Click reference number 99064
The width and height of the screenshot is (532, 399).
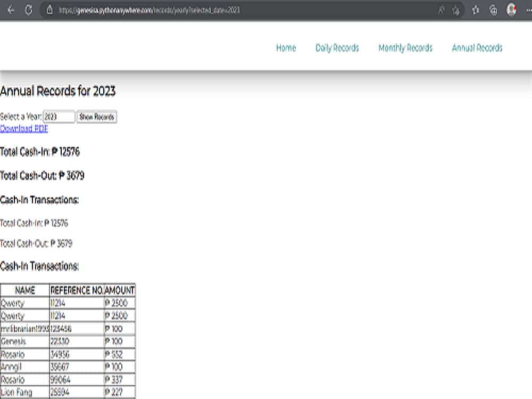point(77,380)
